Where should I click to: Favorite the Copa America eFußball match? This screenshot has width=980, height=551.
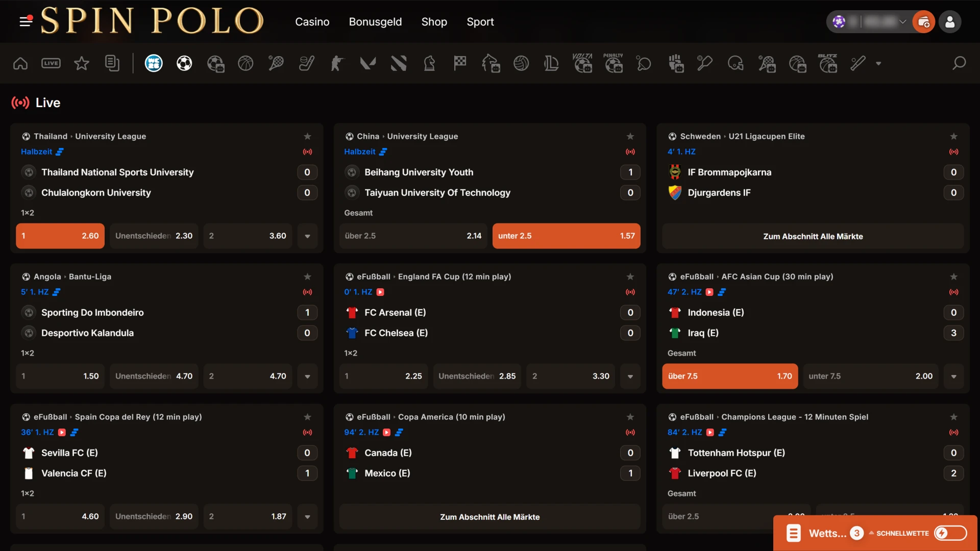pos(630,417)
